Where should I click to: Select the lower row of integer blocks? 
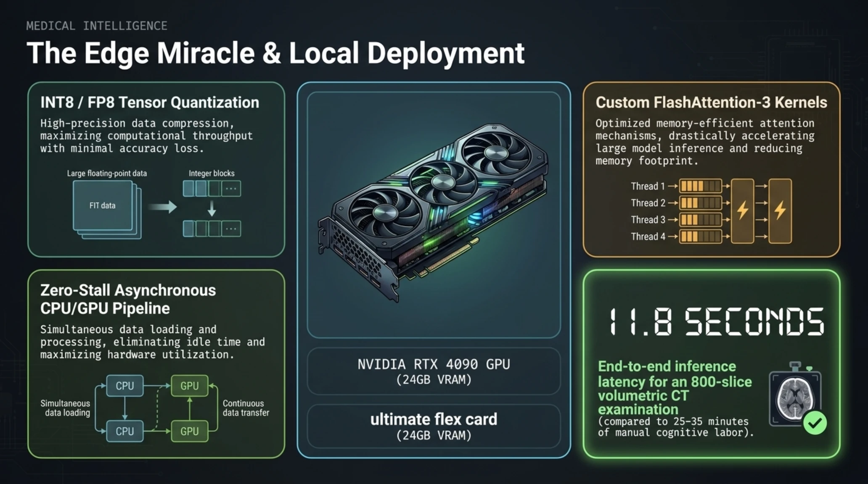[x=212, y=229]
